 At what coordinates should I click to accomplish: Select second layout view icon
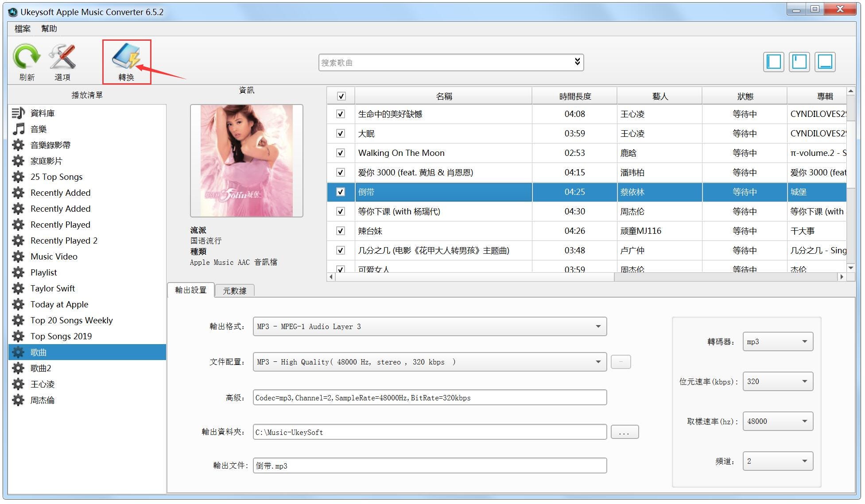pos(799,62)
